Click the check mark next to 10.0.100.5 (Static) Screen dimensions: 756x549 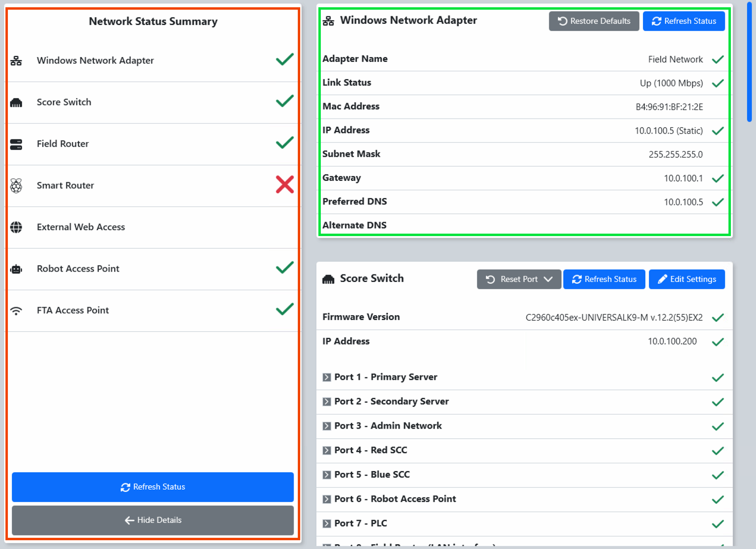[718, 131]
